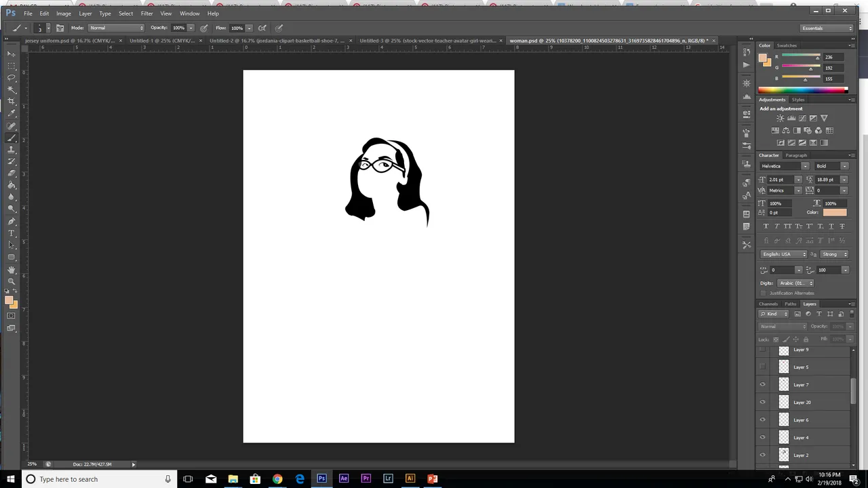Open English: USA language dropdown

pyautogui.click(x=784, y=254)
